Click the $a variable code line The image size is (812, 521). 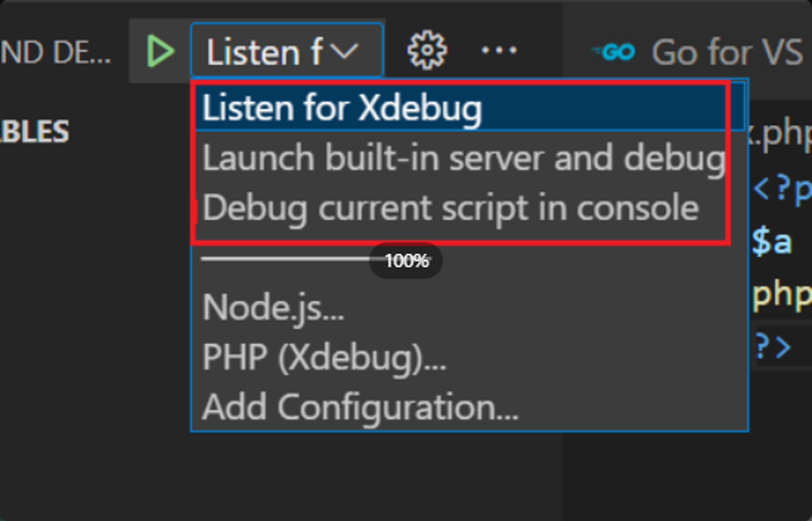pos(771,242)
